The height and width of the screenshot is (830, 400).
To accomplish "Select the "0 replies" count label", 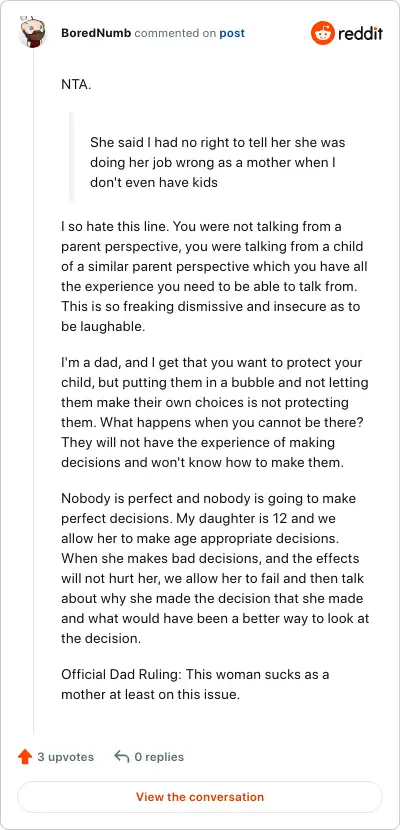I will click(x=159, y=757).
